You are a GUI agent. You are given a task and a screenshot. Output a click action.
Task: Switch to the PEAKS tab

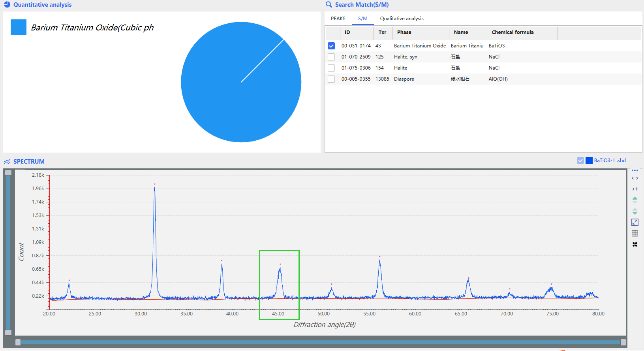point(338,19)
